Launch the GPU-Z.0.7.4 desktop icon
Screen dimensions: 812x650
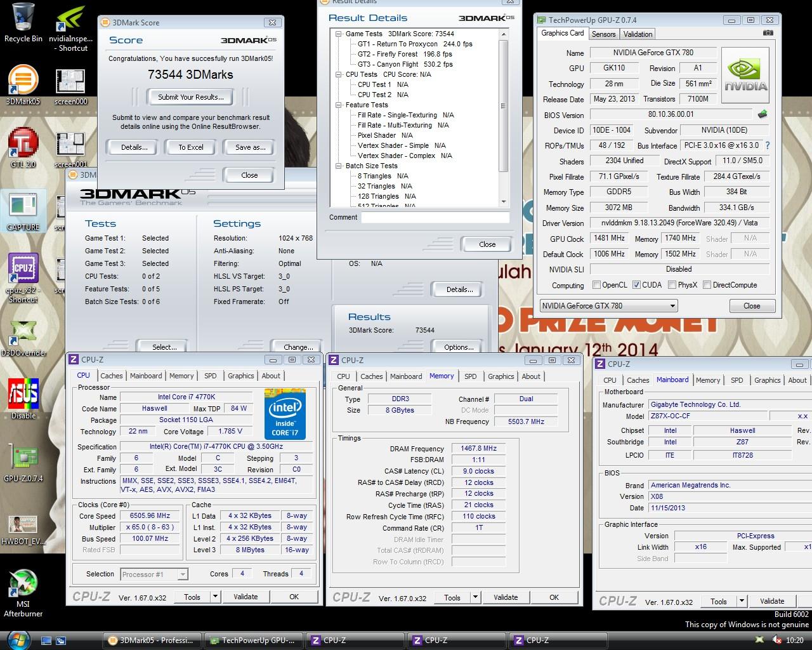pos(23,462)
